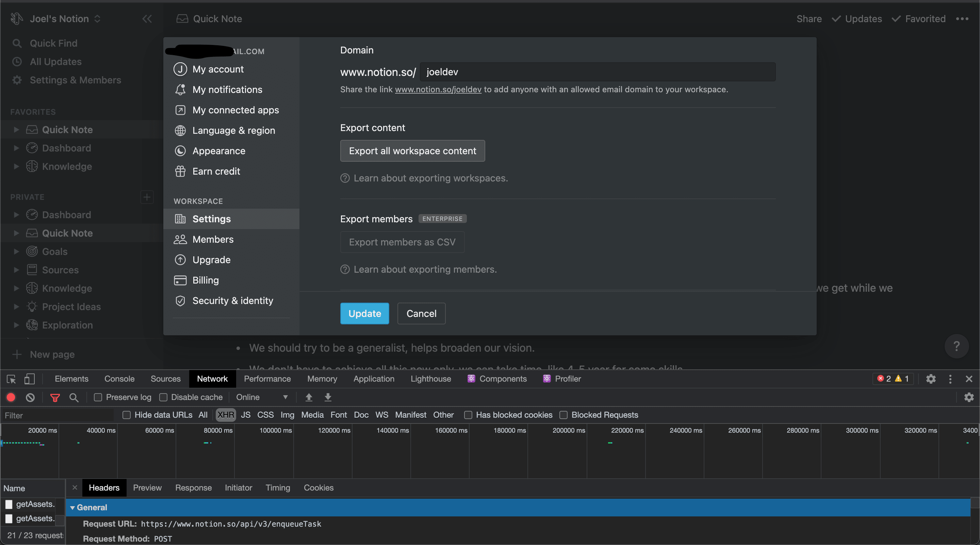Collapse the General section in request headers
Image resolution: width=980 pixels, height=545 pixels.
73,507
